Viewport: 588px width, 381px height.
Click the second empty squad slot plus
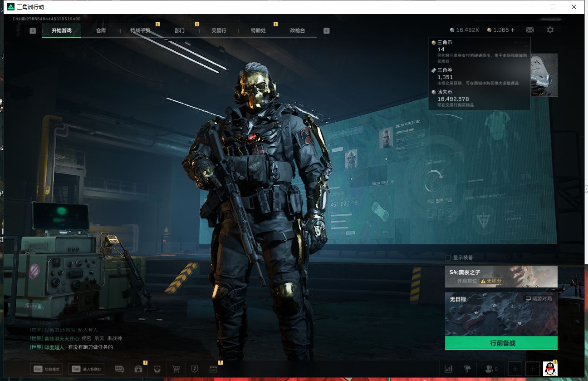pos(532,369)
